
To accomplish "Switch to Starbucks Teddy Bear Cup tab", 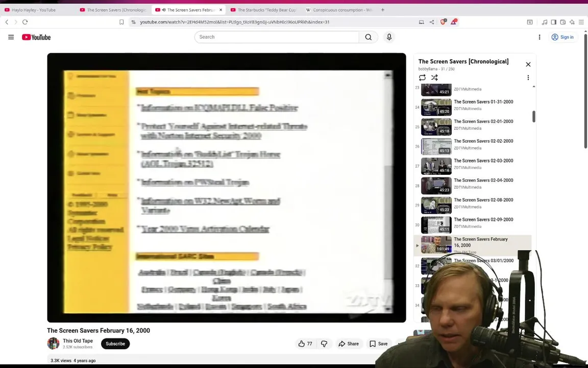I will coord(263,10).
